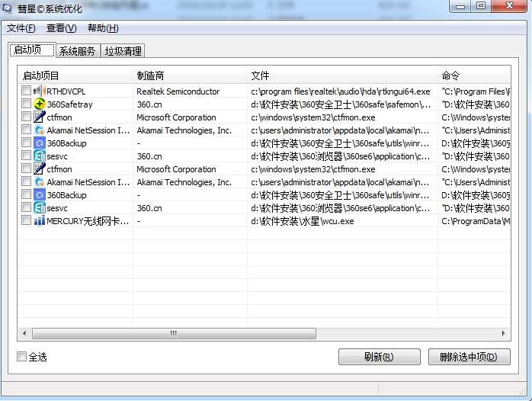
Task: Click 360.cn in the 360Safetray row
Action: coord(149,104)
